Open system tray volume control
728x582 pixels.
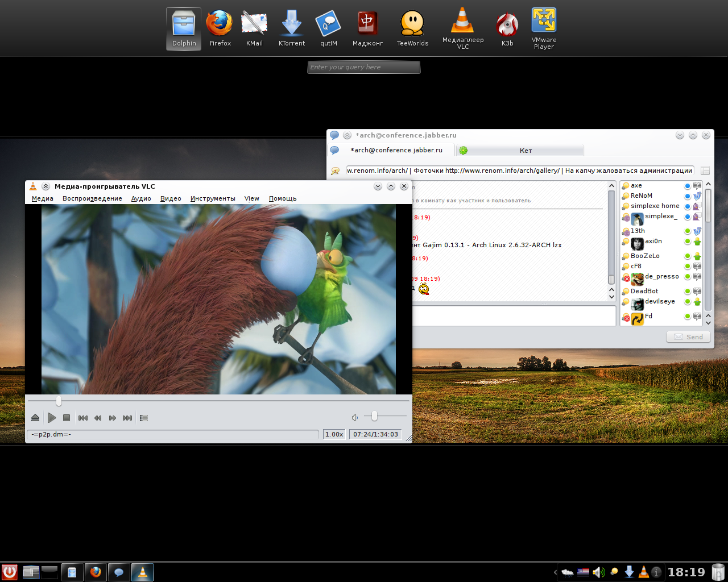[598, 572]
